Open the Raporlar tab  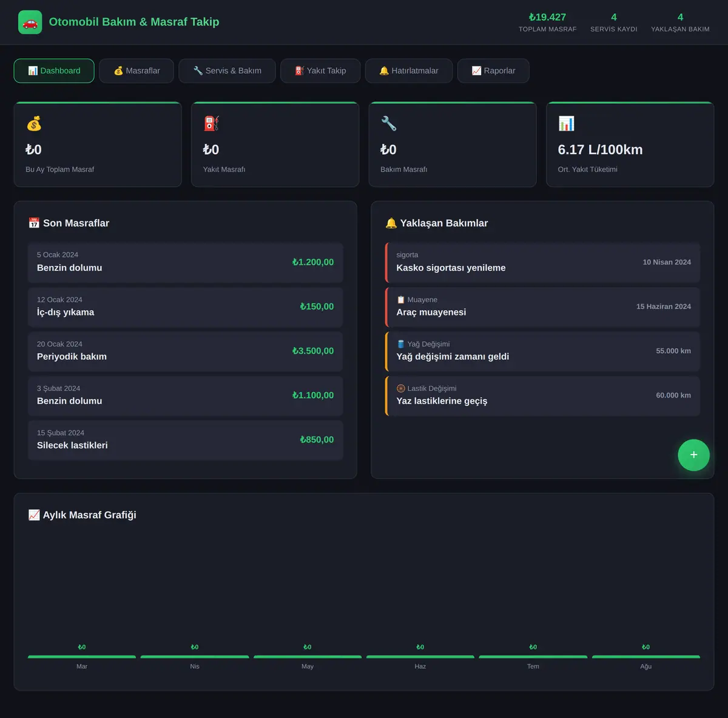tap(493, 71)
